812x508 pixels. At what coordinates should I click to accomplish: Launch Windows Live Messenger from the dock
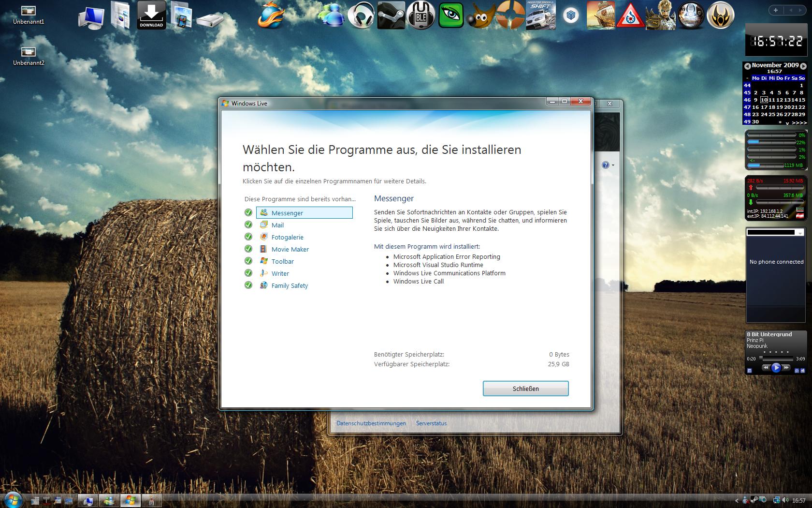click(332, 15)
